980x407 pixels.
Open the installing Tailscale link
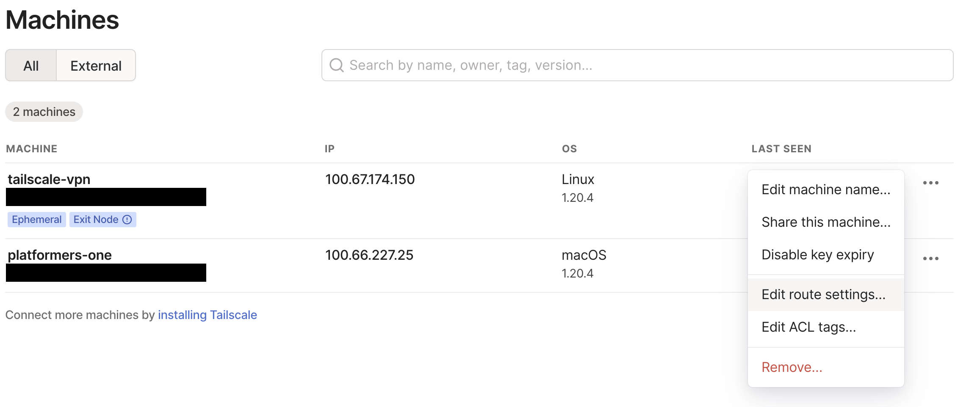(x=208, y=315)
